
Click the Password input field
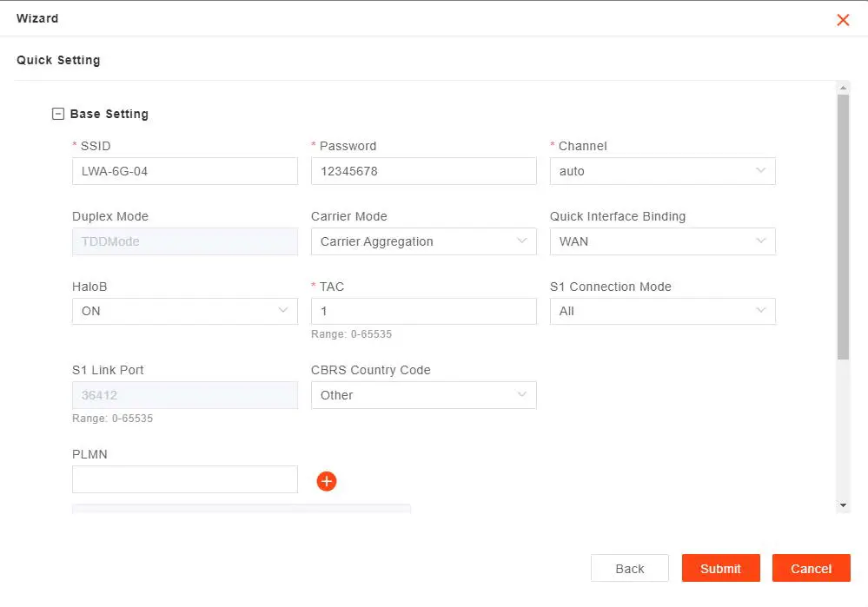pyautogui.click(x=423, y=171)
